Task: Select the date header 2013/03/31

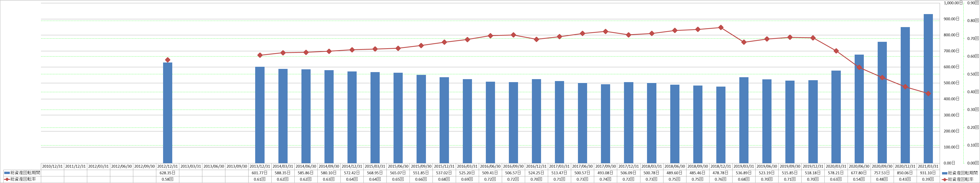Action: click(x=191, y=166)
